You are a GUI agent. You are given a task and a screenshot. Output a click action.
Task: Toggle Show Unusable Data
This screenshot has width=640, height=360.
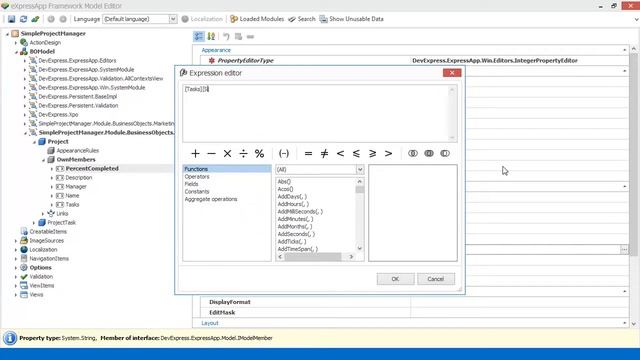(351, 19)
